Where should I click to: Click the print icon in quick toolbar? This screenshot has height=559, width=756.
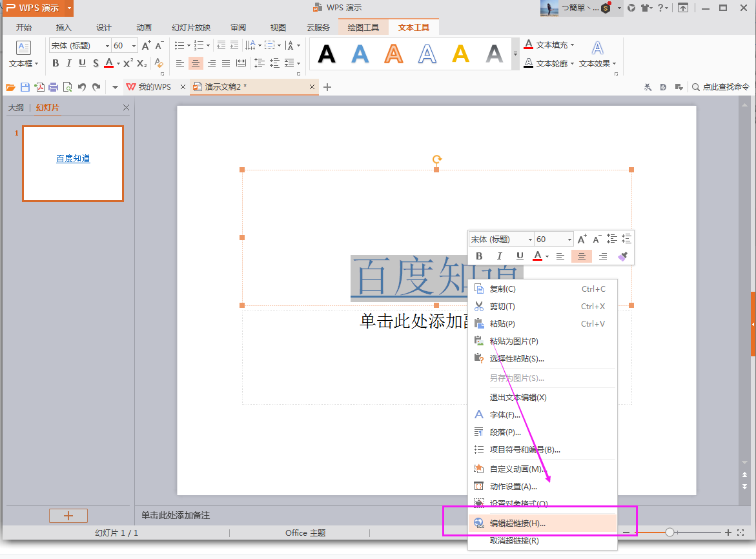(54, 87)
